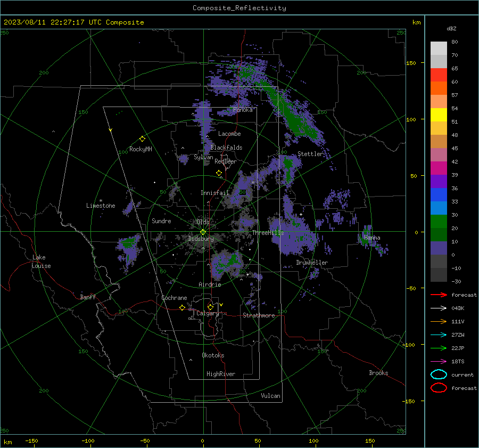Click the Calgary city label

coord(208,313)
